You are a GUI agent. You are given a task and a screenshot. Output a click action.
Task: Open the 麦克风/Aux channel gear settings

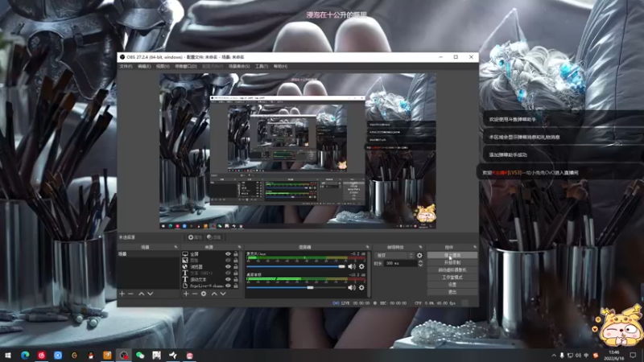coord(361,266)
